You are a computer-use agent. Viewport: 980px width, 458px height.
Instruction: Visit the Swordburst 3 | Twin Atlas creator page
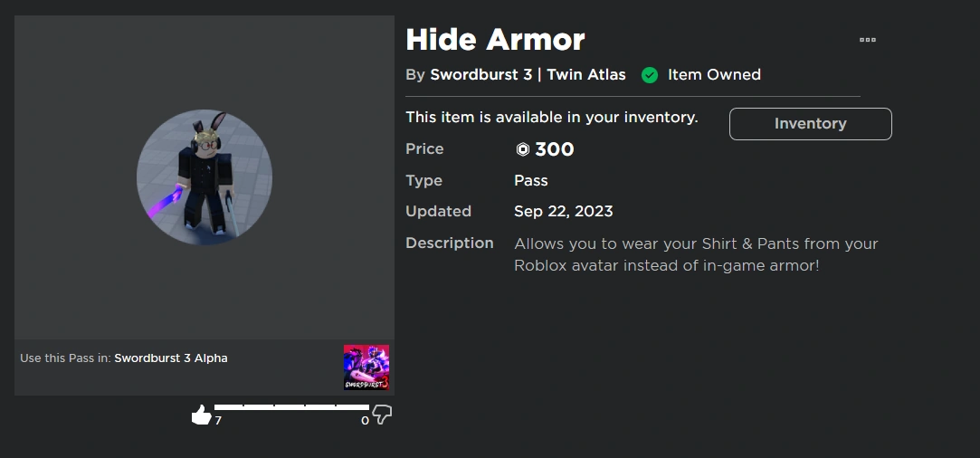pyautogui.click(x=528, y=75)
